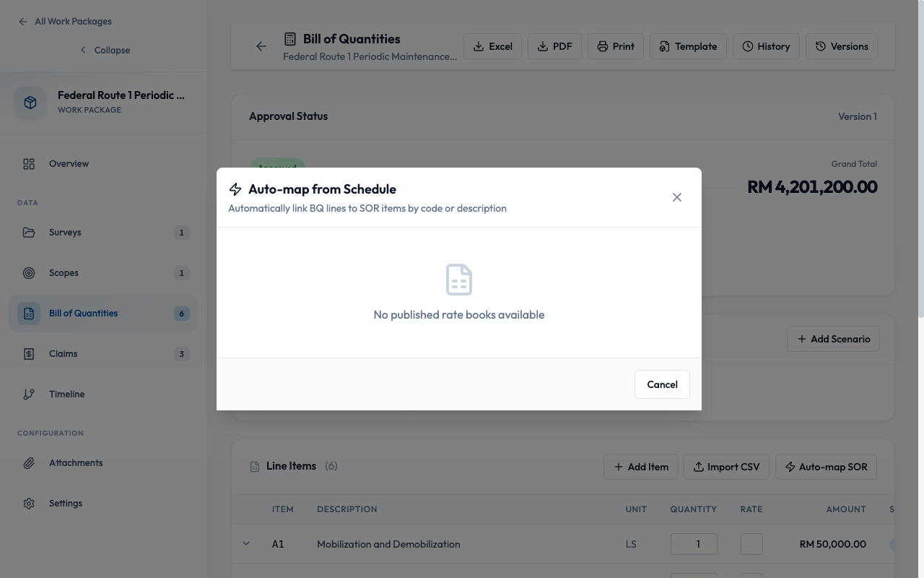Cancel the Auto-map from Schedule dialog
The width and height of the screenshot is (924, 578).
point(662,384)
